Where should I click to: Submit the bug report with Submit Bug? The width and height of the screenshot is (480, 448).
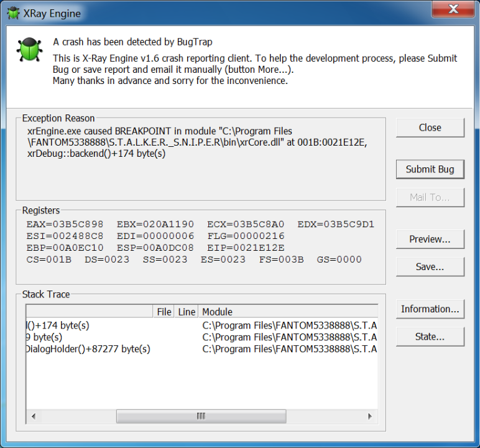pos(430,169)
